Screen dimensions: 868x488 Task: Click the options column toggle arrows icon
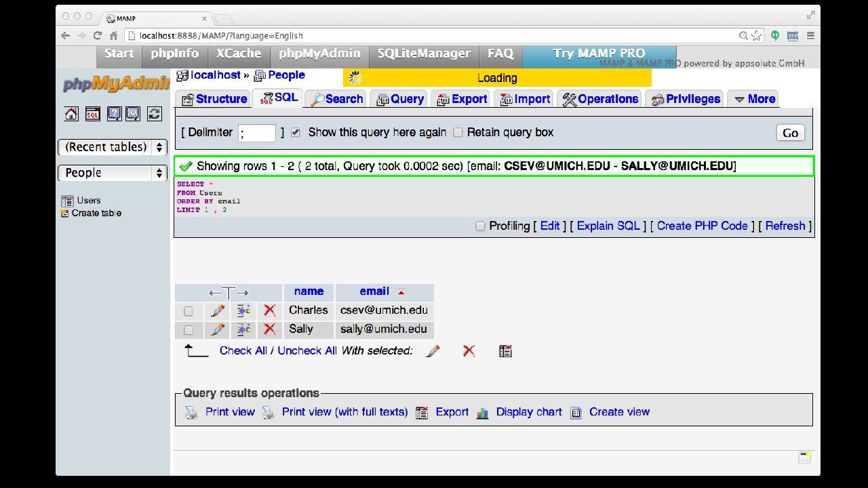228,293
